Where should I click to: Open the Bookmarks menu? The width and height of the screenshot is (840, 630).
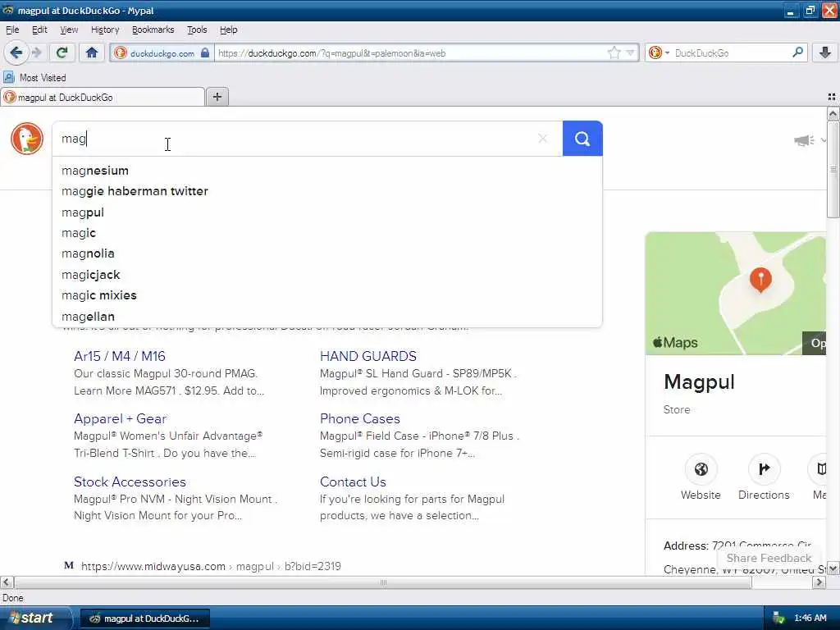[153, 30]
